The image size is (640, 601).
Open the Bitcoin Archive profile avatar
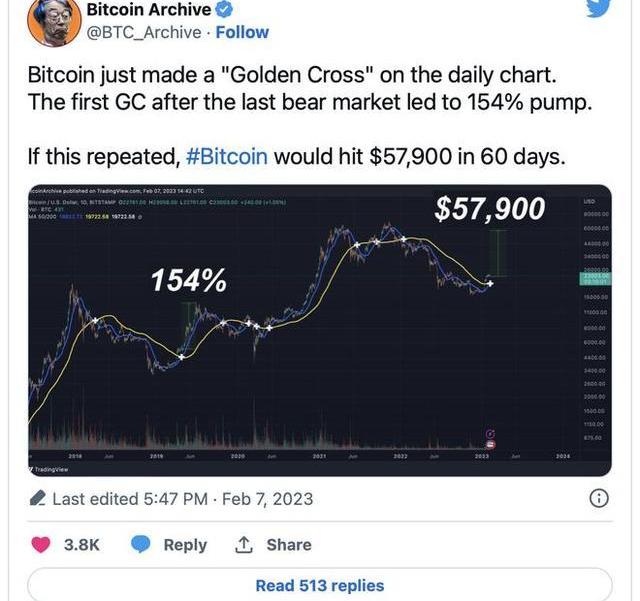click(52, 18)
